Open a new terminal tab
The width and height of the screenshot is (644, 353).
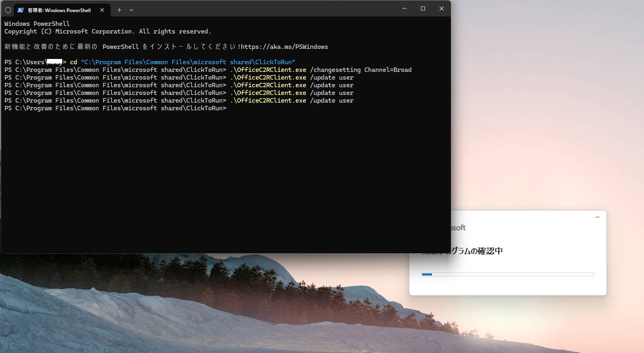(x=119, y=10)
